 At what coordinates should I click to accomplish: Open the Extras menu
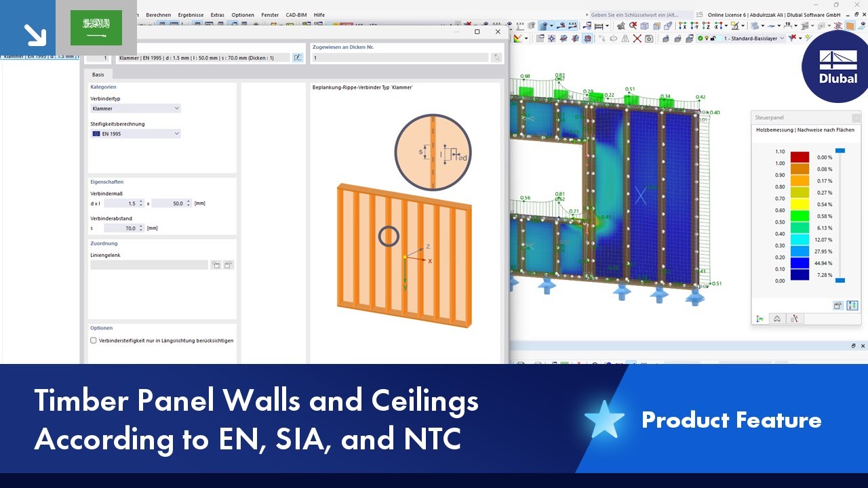point(217,14)
